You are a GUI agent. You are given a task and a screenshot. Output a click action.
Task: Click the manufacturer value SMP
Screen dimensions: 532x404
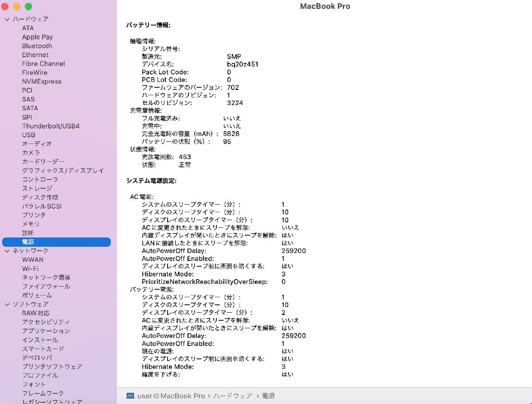click(x=234, y=57)
